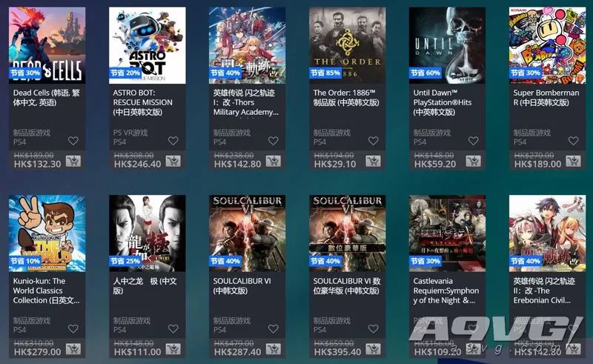Add The Order: 1886 to cart
This screenshot has width=593, height=364.
[374, 161]
